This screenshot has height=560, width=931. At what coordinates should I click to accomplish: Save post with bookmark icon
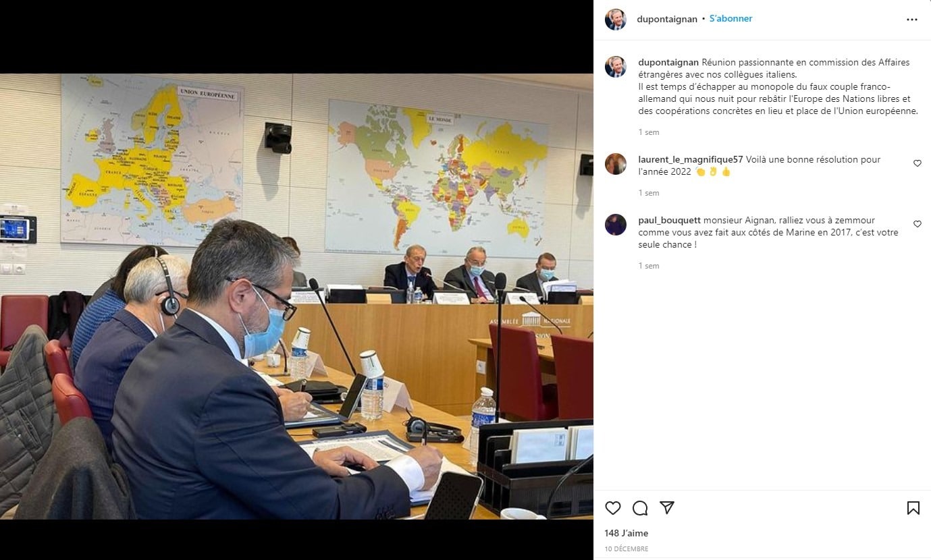[913, 508]
